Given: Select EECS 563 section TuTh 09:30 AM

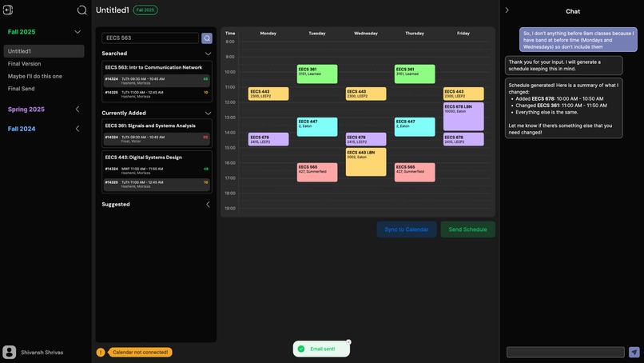Looking at the screenshot, I should [x=157, y=81].
